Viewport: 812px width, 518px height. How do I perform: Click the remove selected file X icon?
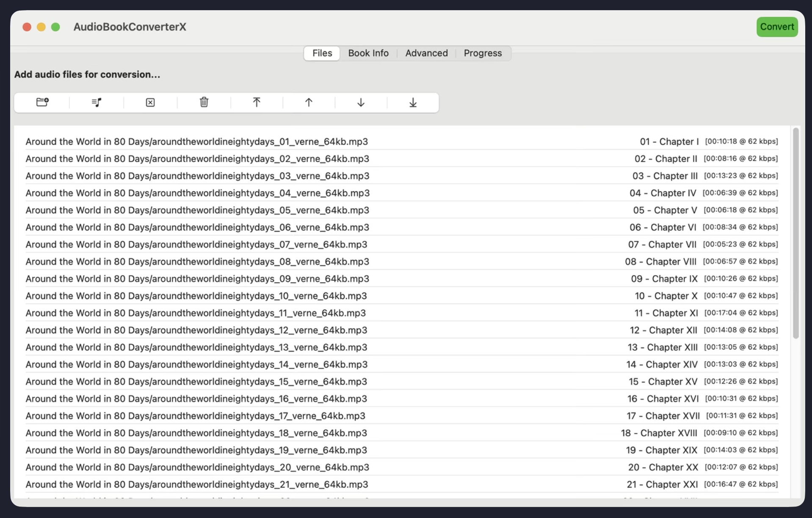[150, 102]
